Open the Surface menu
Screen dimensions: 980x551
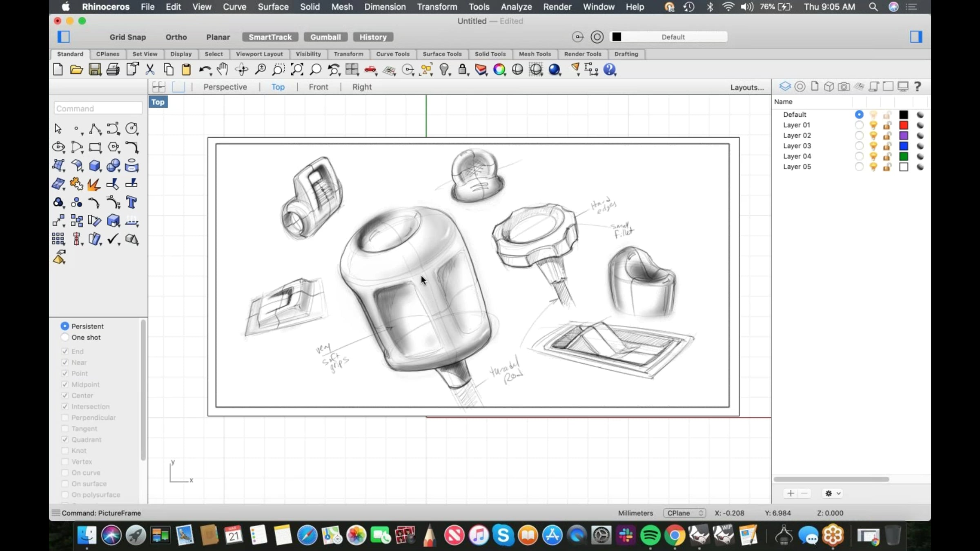(273, 7)
